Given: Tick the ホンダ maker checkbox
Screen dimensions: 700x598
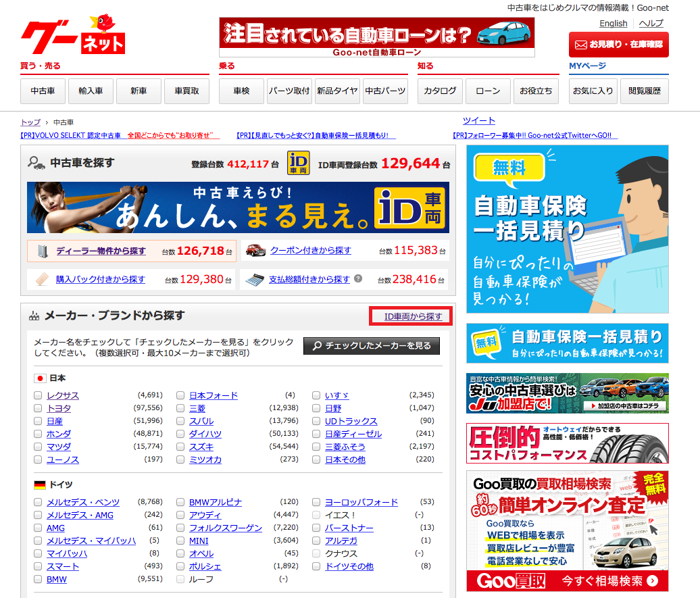Looking at the screenshot, I should pos(38,434).
